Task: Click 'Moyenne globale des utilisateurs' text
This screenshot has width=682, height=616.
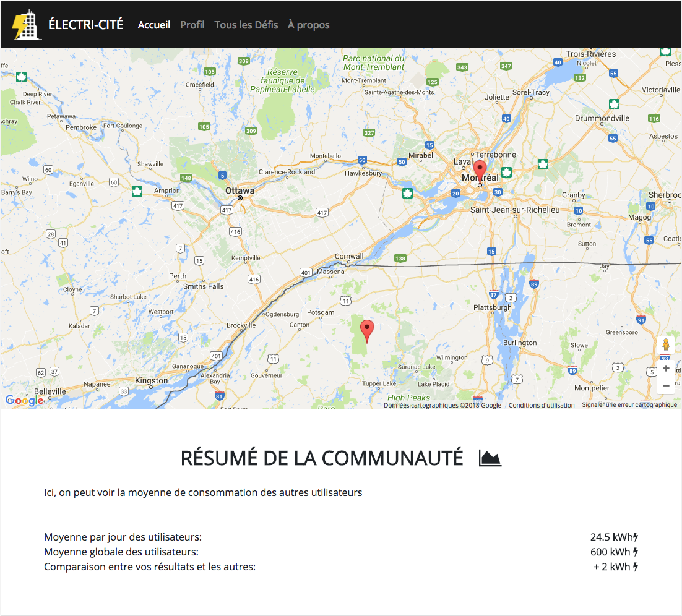Action: [x=121, y=552]
